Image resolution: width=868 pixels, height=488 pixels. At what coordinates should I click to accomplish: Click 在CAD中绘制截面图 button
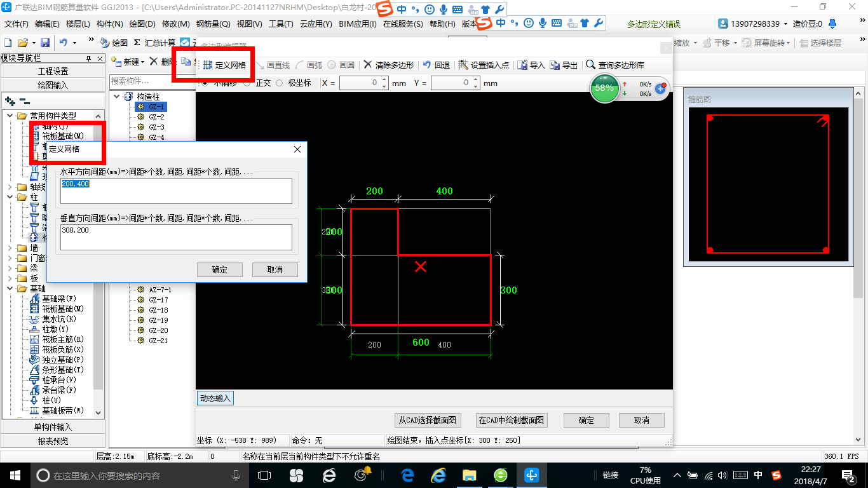click(x=512, y=420)
